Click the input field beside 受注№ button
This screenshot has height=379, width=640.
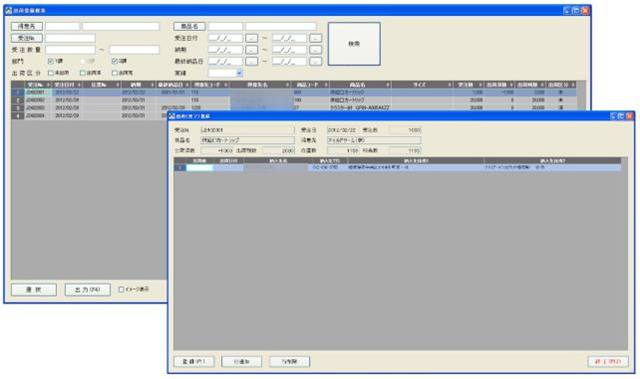(x=70, y=38)
